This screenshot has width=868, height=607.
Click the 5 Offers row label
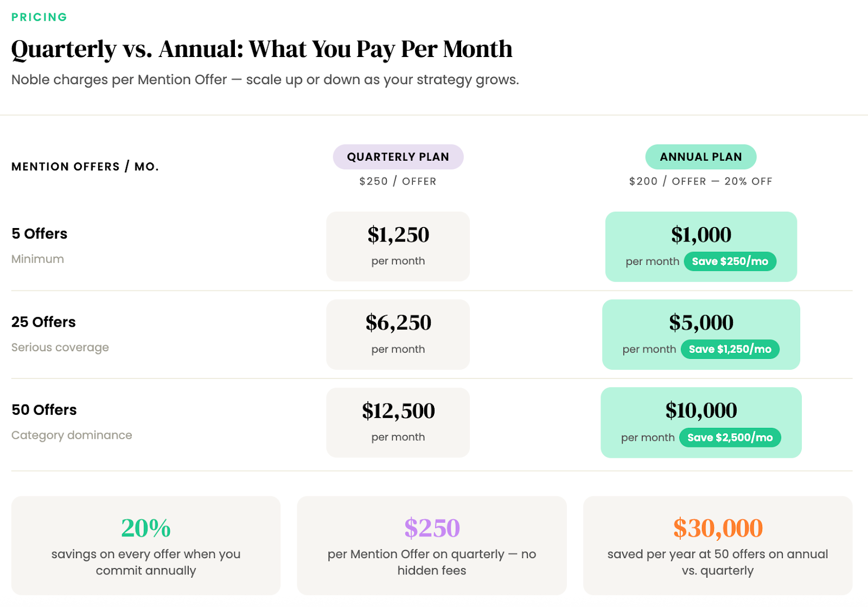(x=40, y=233)
